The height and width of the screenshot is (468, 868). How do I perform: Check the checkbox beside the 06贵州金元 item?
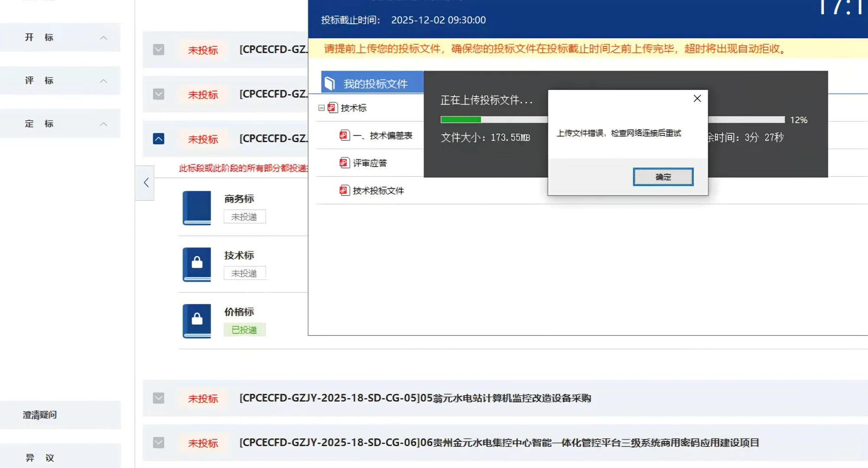[x=159, y=443]
